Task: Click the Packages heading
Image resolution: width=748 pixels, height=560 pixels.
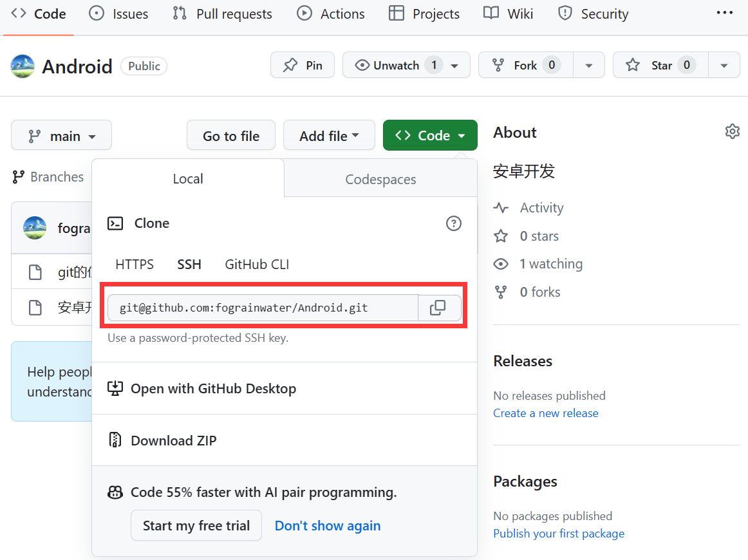Action: [525, 481]
